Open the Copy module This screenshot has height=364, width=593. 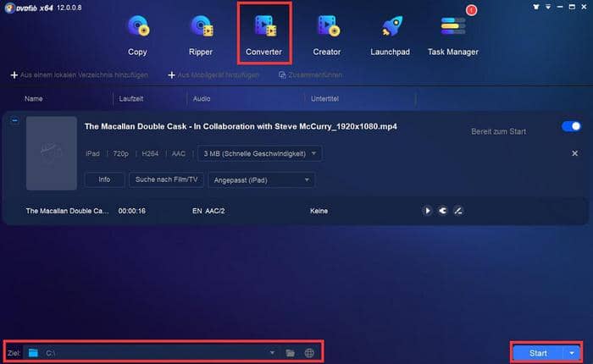pos(138,34)
